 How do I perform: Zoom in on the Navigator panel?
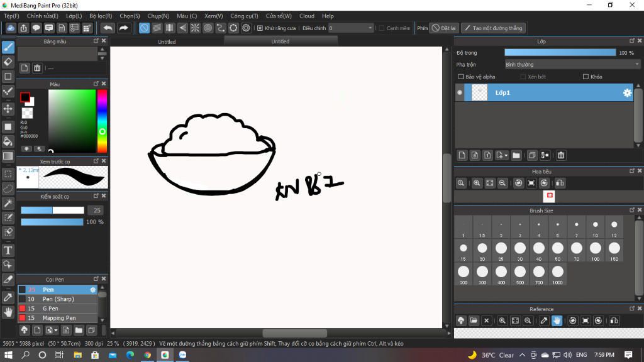477,183
